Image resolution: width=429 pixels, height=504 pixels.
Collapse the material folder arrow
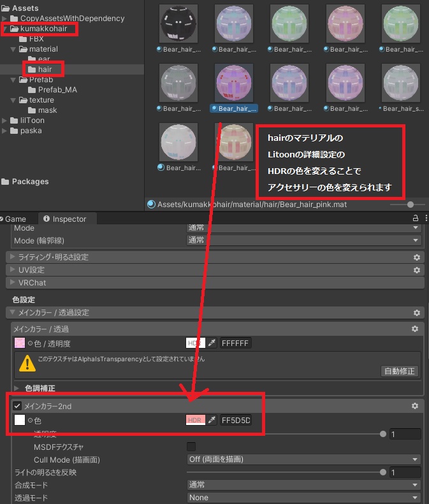[x=13, y=49]
